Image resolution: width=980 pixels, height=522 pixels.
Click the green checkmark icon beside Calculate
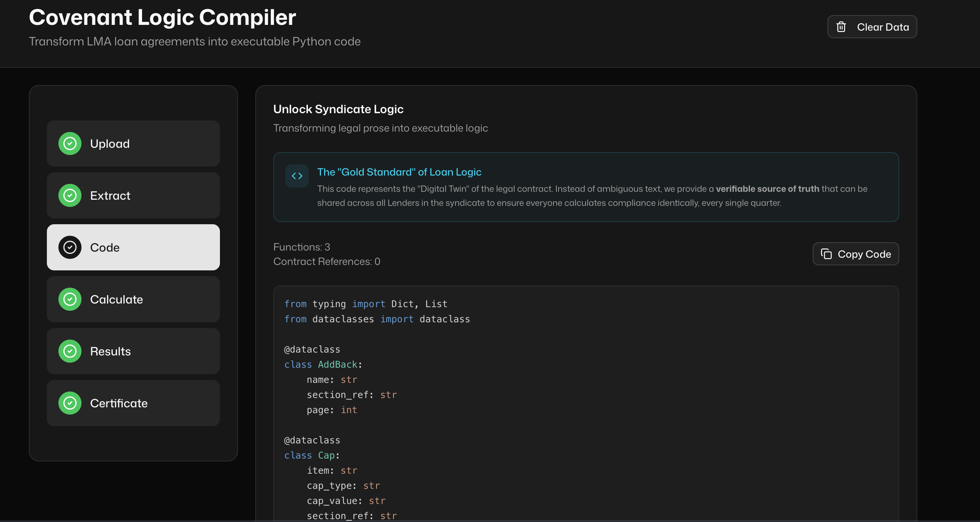pos(70,300)
